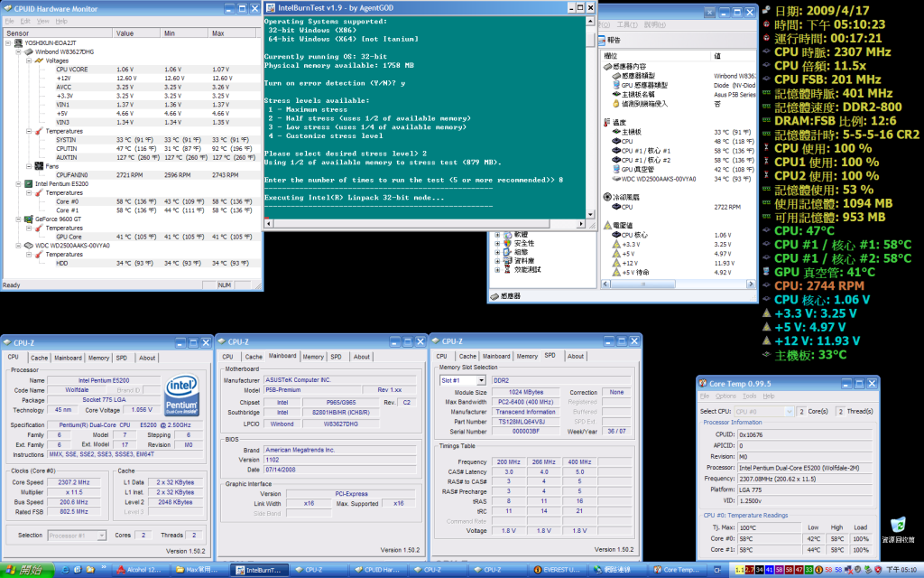The height and width of the screenshot is (578, 924).
Task: Open the View menu in HWMonitor
Action: pos(43,22)
